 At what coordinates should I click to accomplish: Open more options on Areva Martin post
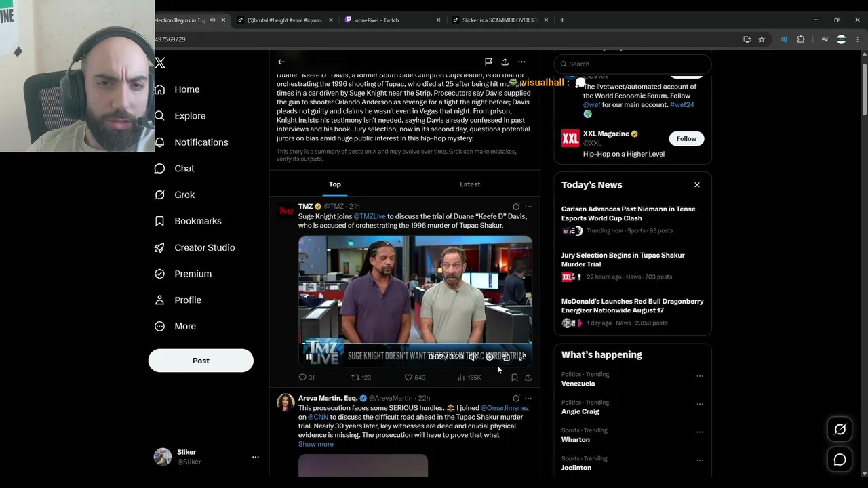tap(528, 399)
